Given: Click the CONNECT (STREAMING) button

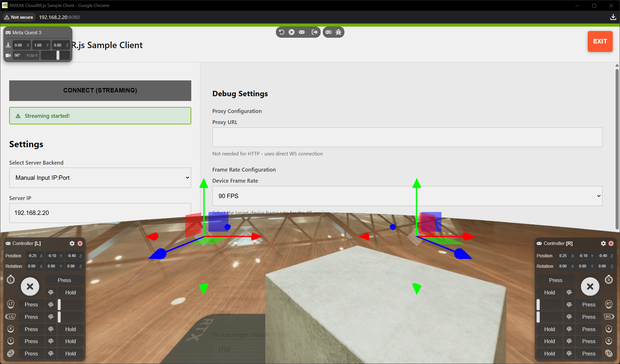Looking at the screenshot, I should coord(100,91).
